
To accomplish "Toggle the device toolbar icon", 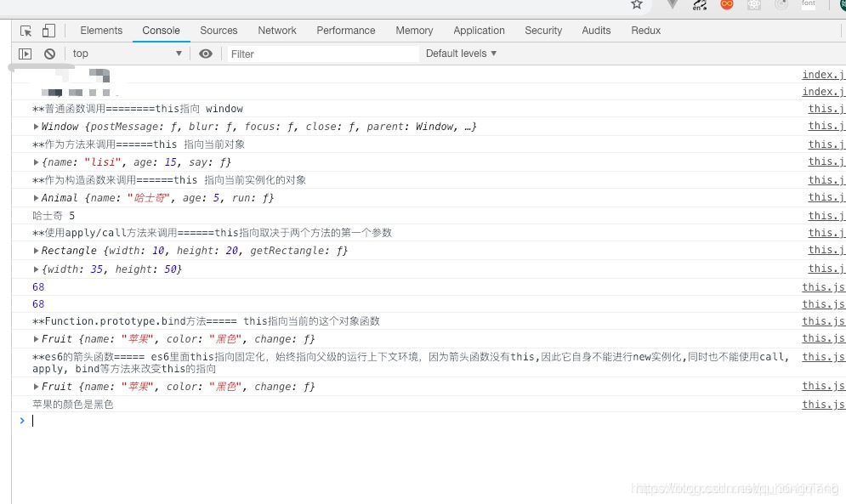I will tap(48, 31).
